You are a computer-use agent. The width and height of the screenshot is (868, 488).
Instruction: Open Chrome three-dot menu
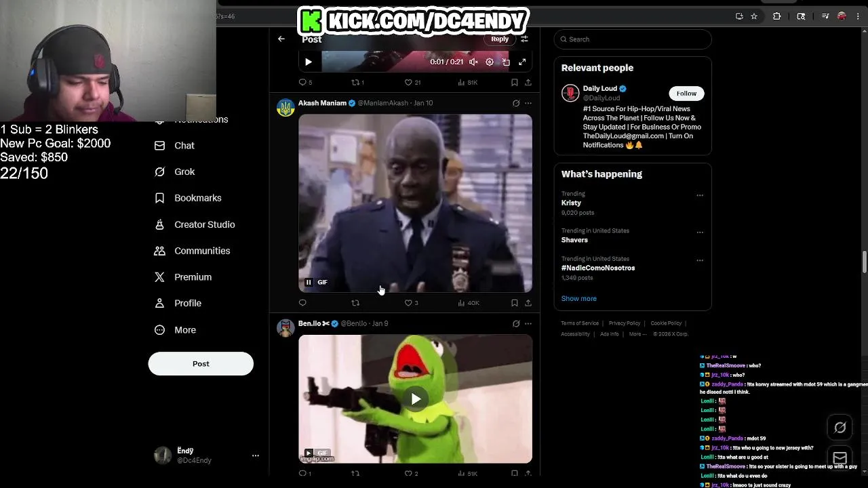click(x=859, y=16)
